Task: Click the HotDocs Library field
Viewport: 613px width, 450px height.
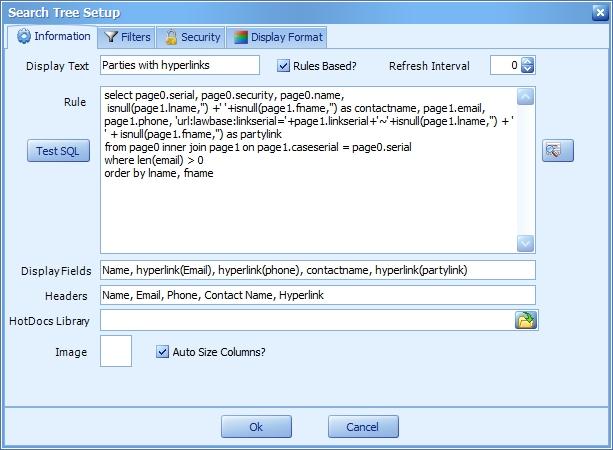Action: pos(307,320)
